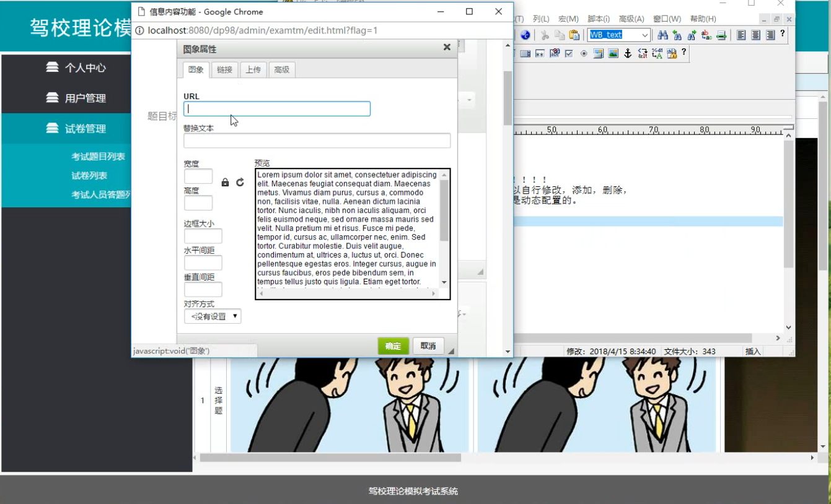The image size is (831, 504).
Task: Click the binoculars find icon
Action: (x=662, y=35)
